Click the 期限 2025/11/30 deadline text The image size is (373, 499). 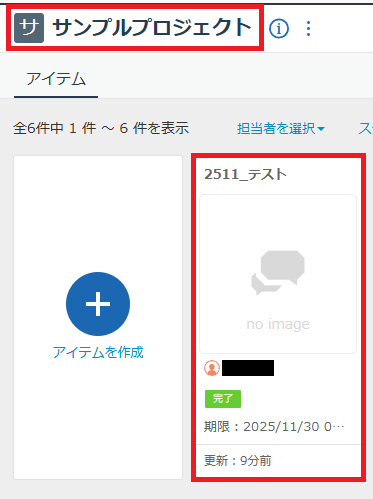pyautogui.click(x=274, y=427)
